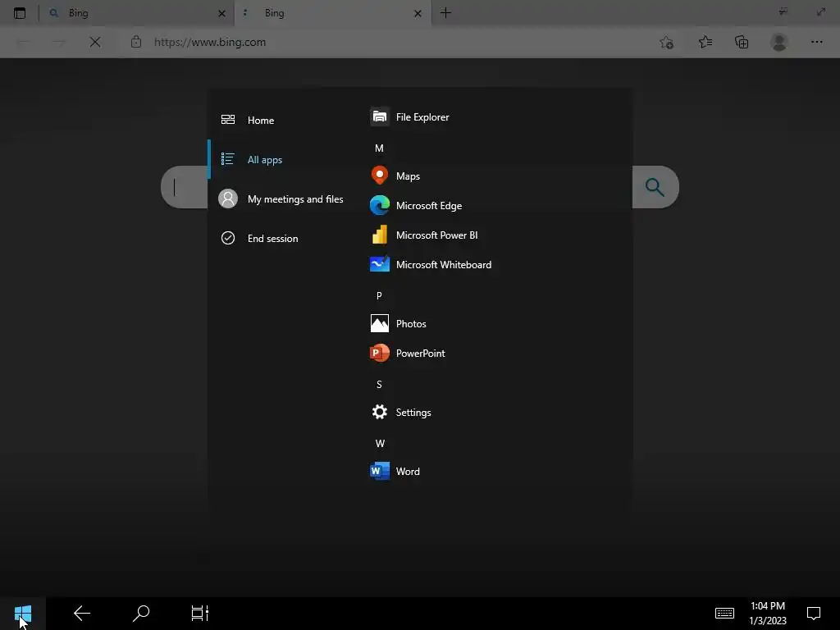This screenshot has height=630, width=840.
Task: Switch to the first Bing tab
Action: [137, 13]
